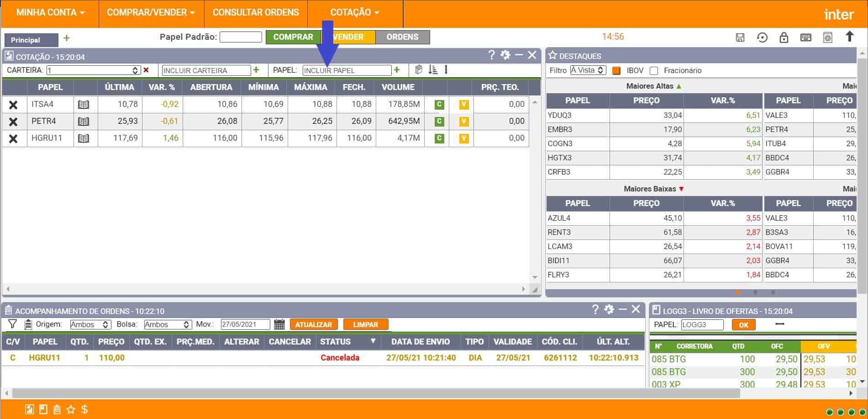Click the INCLUIR PAPEL input field

click(x=347, y=70)
